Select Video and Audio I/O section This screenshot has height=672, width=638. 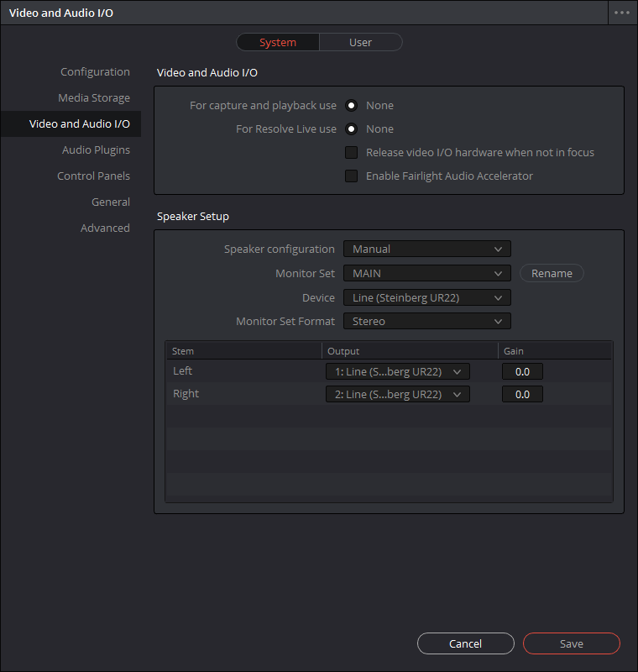tap(71, 123)
